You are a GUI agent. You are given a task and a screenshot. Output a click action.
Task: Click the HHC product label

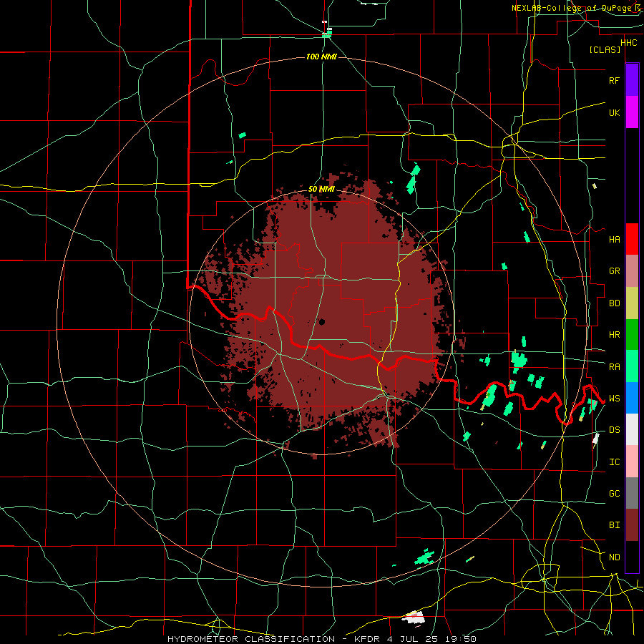pyautogui.click(x=628, y=43)
